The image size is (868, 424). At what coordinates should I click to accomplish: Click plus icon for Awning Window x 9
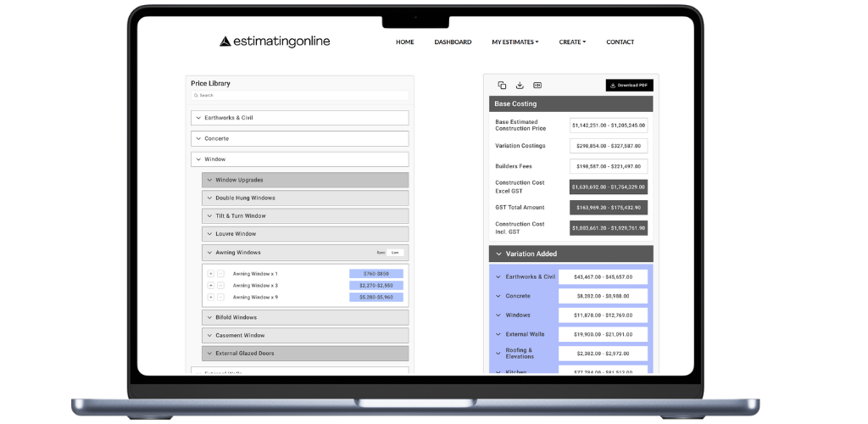click(x=211, y=298)
